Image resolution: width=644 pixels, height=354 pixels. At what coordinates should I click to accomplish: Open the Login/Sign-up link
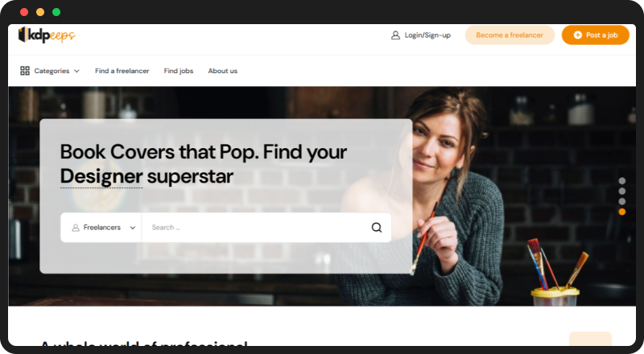pos(427,35)
